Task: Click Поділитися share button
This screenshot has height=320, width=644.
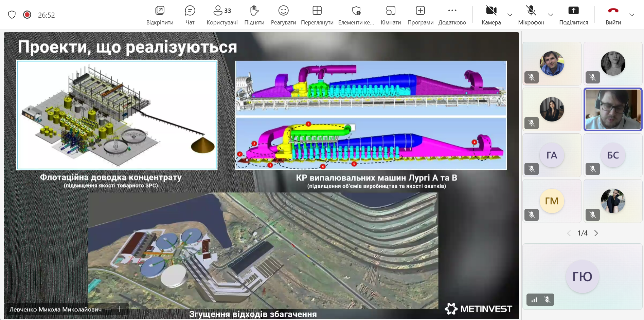Action: 573,15
